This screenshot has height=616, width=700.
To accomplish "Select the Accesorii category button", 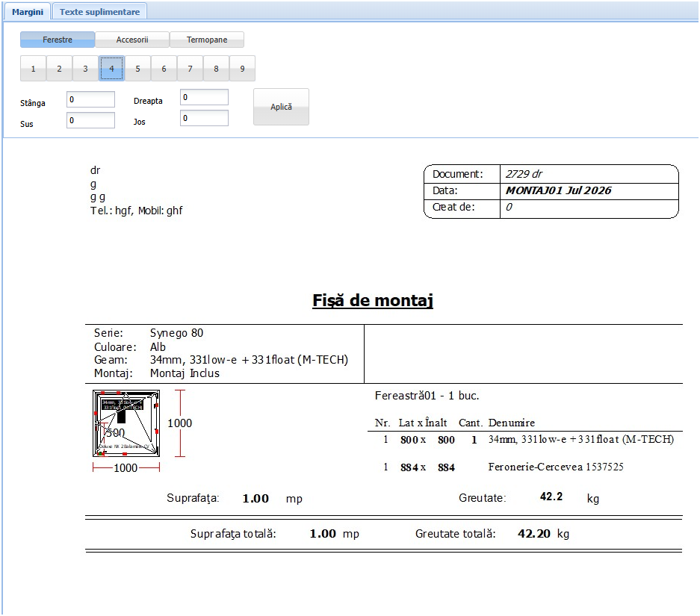I will point(132,40).
